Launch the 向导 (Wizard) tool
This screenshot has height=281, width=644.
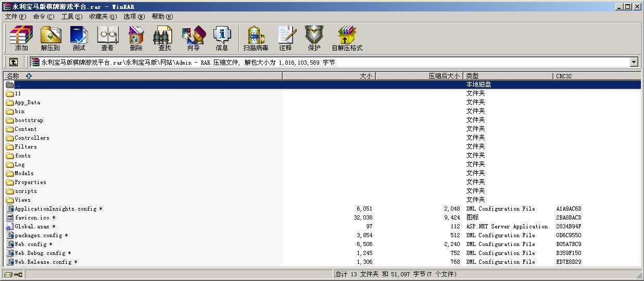coord(193,38)
